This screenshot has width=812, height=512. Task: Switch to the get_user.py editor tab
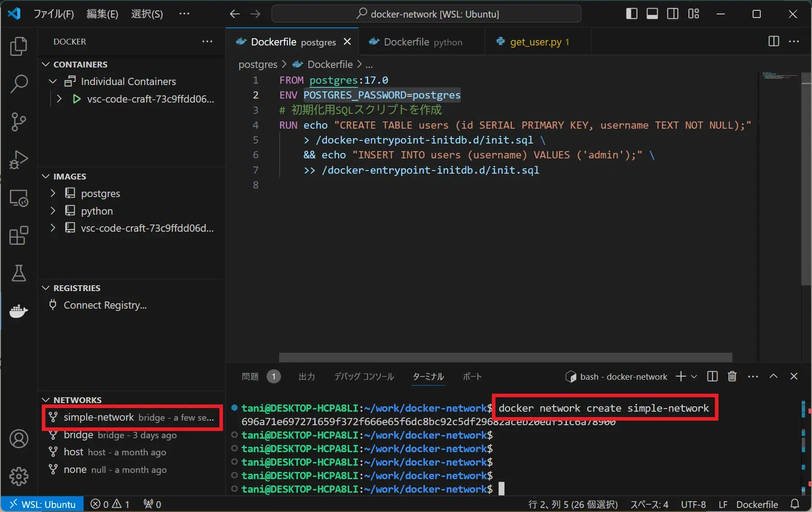[x=535, y=42]
